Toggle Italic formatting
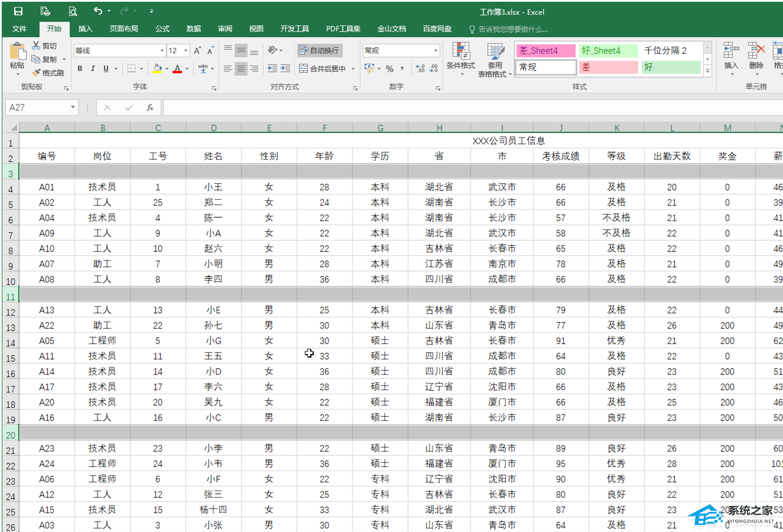The image size is (783, 532). coord(93,69)
